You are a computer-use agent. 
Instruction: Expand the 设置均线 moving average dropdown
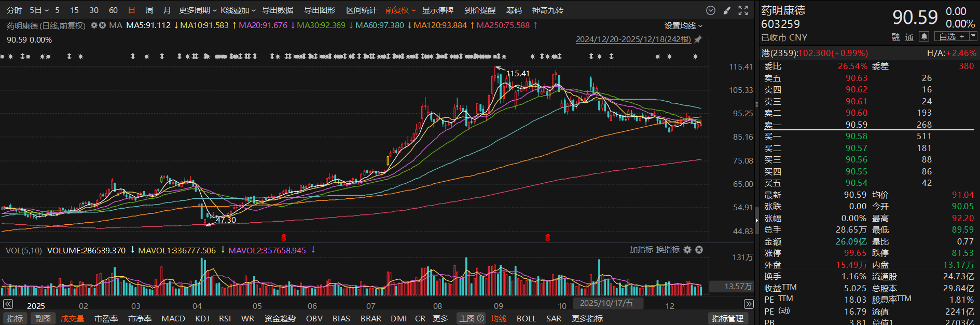(683, 26)
